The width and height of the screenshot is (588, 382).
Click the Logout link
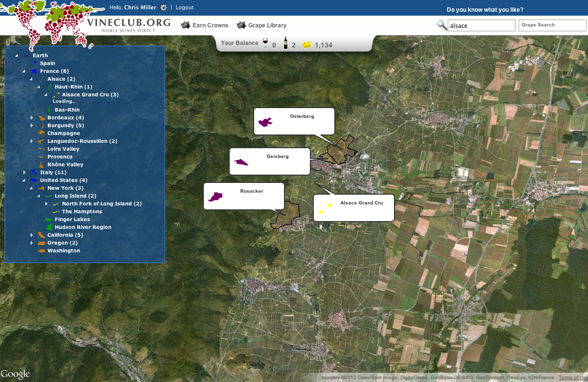[184, 8]
